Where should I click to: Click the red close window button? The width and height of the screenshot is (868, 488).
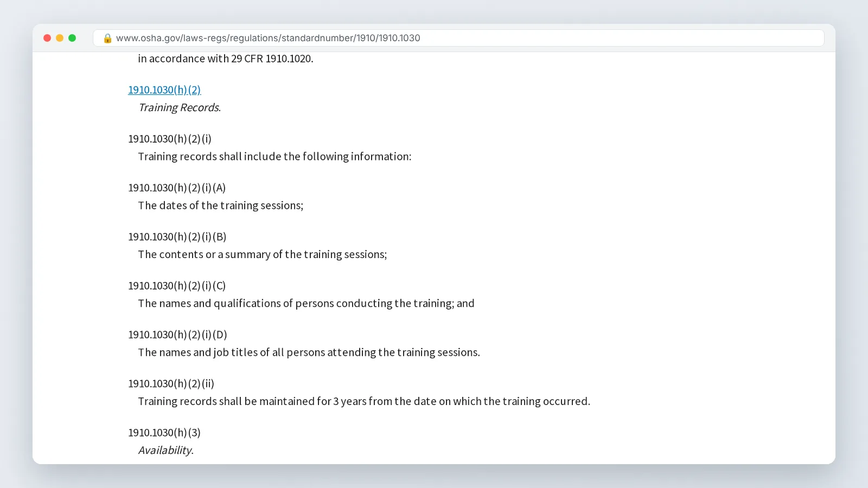pyautogui.click(x=47, y=38)
